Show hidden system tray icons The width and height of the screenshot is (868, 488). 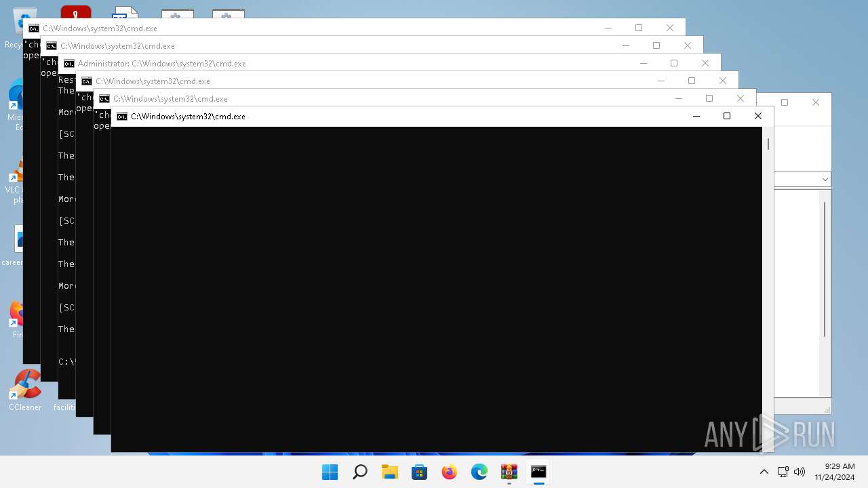point(764,472)
